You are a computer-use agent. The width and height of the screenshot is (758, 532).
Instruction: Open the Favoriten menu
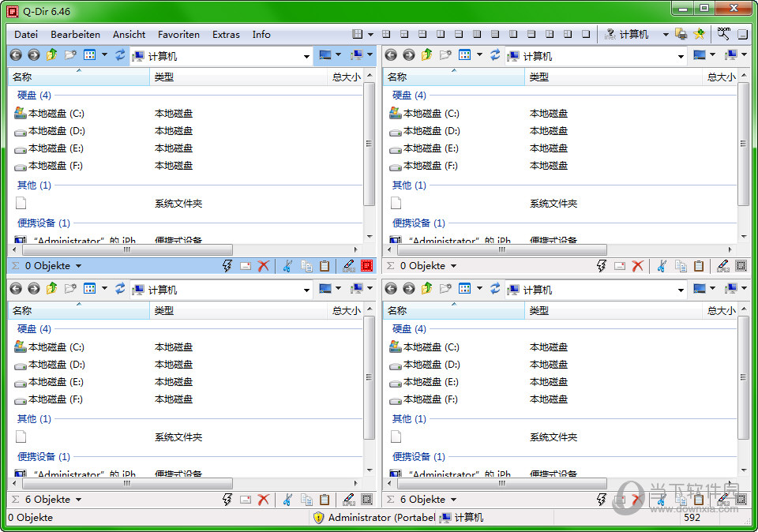click(x=178, y=34)
